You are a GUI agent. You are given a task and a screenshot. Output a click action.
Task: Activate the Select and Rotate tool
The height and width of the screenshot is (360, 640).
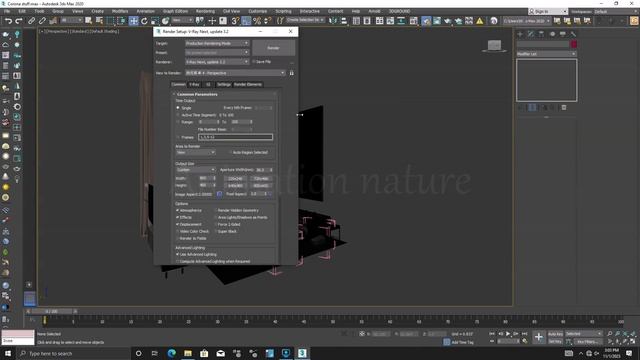[x=144, y=21]
